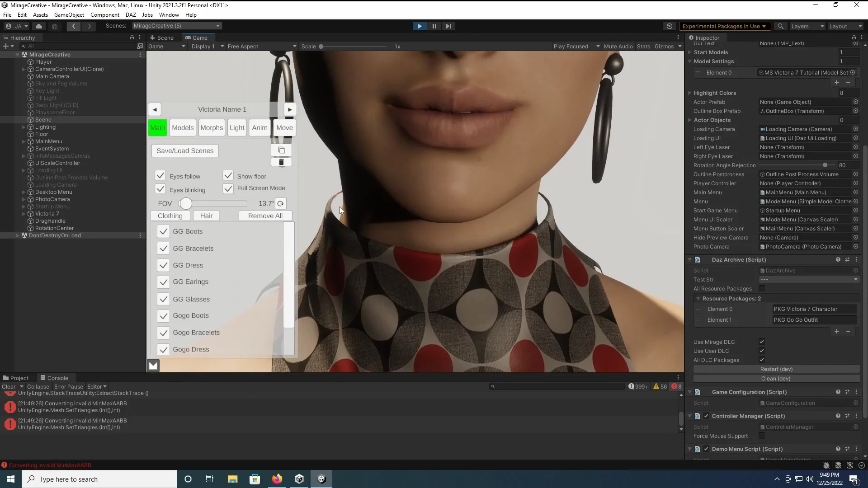The image size is (868, 488).
Task: Open the Free Aspect dropdown
Action: pos(262,46)
